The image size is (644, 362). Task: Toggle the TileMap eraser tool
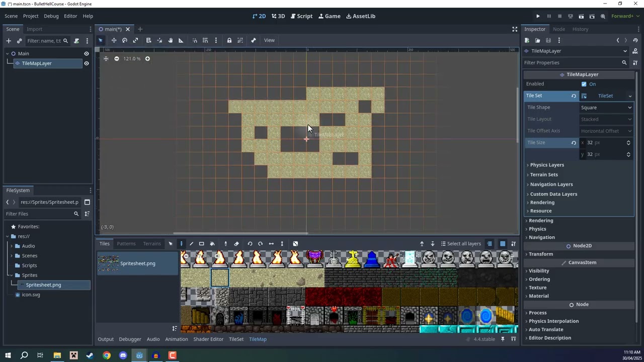click(x=236, y=244)
